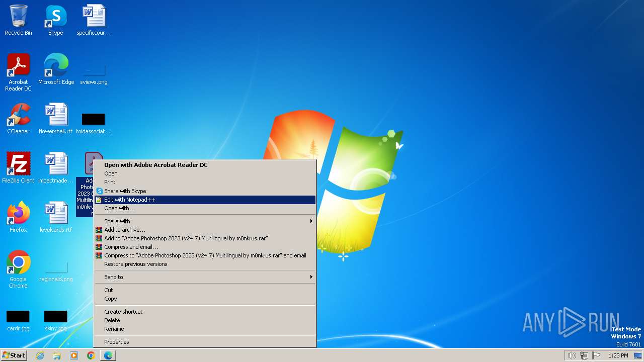
Task: Choose Delete in the context menu
Action: tap(205, 320)
